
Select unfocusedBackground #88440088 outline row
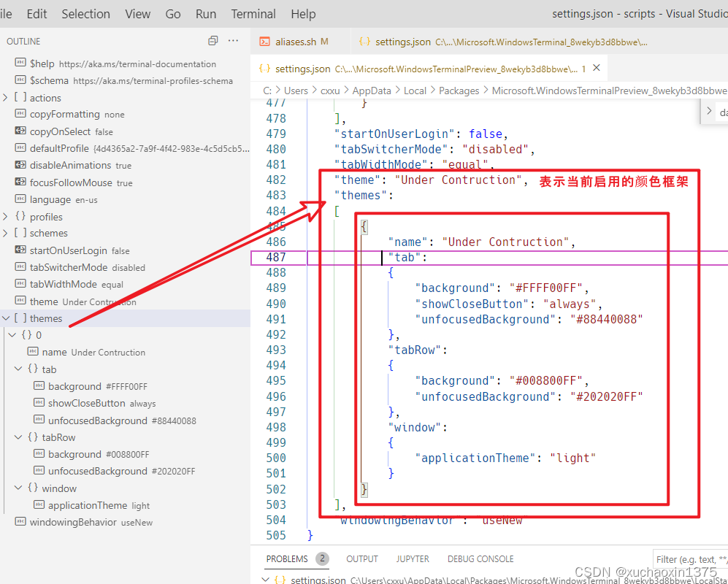click(126, 420)
